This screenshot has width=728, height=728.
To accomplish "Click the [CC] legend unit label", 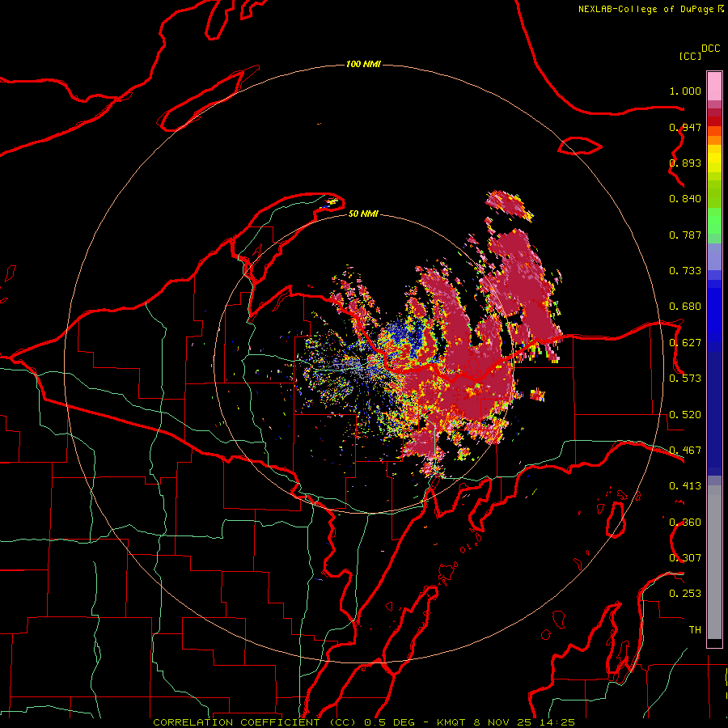I will pyautogui.click(x=690, y=56).
